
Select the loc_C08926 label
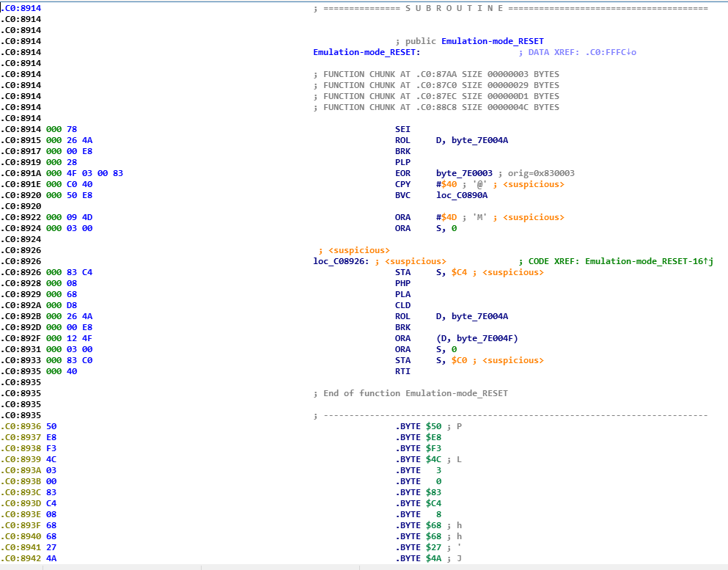341,261
